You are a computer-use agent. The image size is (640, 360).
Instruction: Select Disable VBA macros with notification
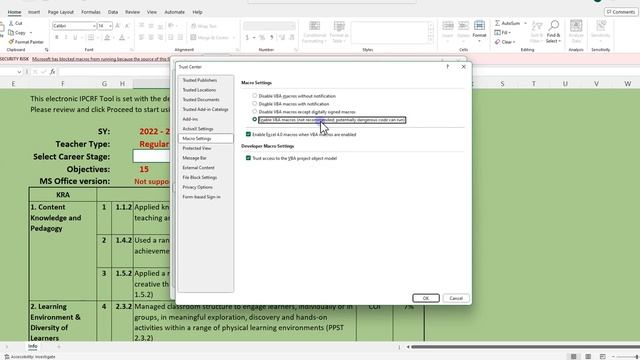(x=255, y=104)
